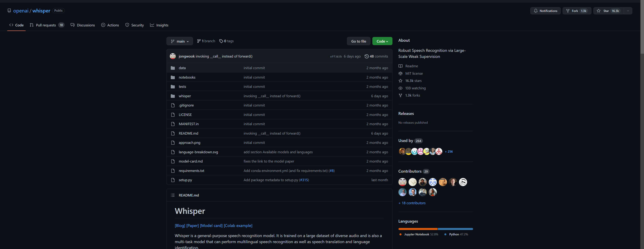Viewport: 644px width, 249px height.
Task: Click the LICENSE file icon
Action: click(172, 115)
